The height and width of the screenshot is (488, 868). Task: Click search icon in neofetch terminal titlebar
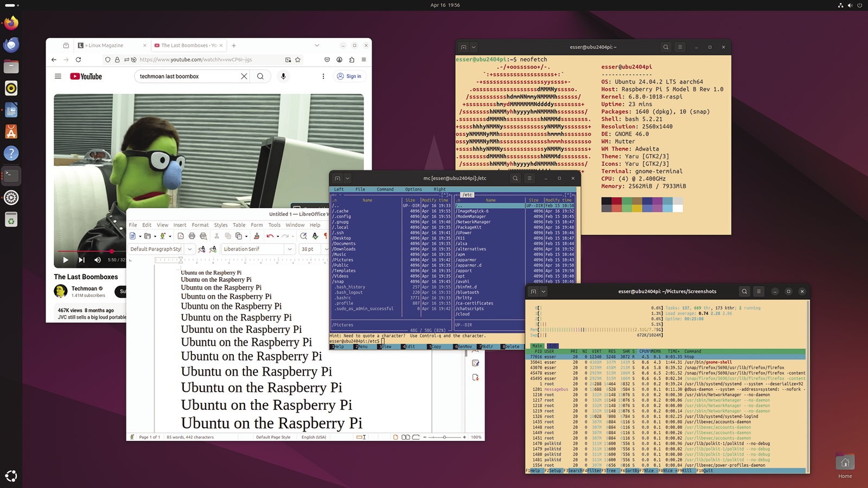(666, 47)
